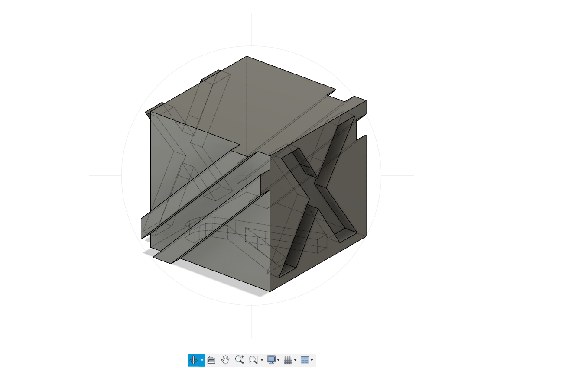The image size is (588, 368).
Task: Open Display Settings monitor icon
Action: pyautogui.click(x=271, y=360)
